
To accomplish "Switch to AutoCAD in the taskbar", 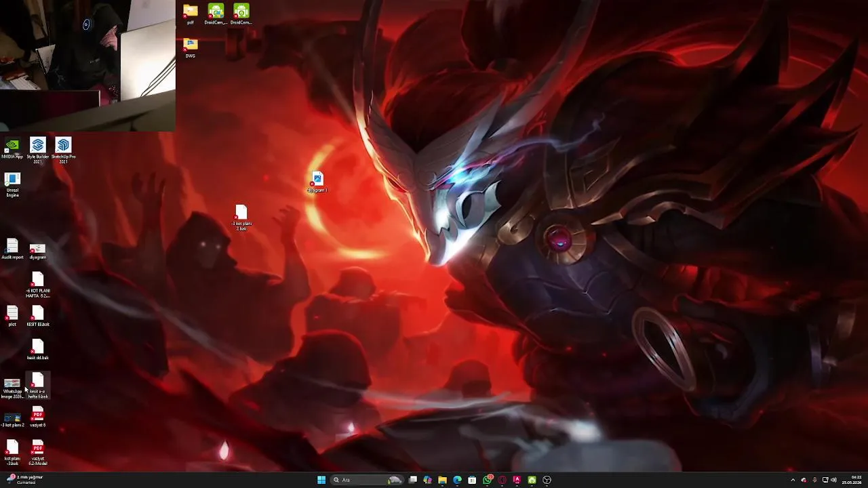I will coord(517,480).
